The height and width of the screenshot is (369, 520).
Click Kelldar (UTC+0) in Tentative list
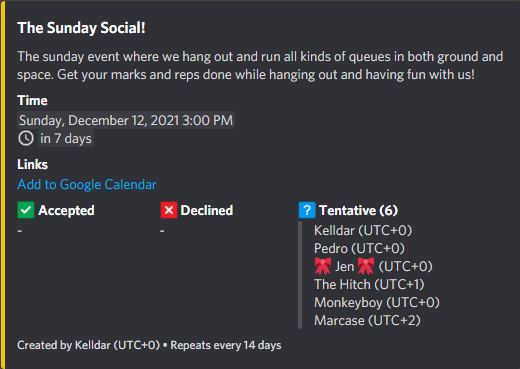pyautogui.click(x=363, y=231)
